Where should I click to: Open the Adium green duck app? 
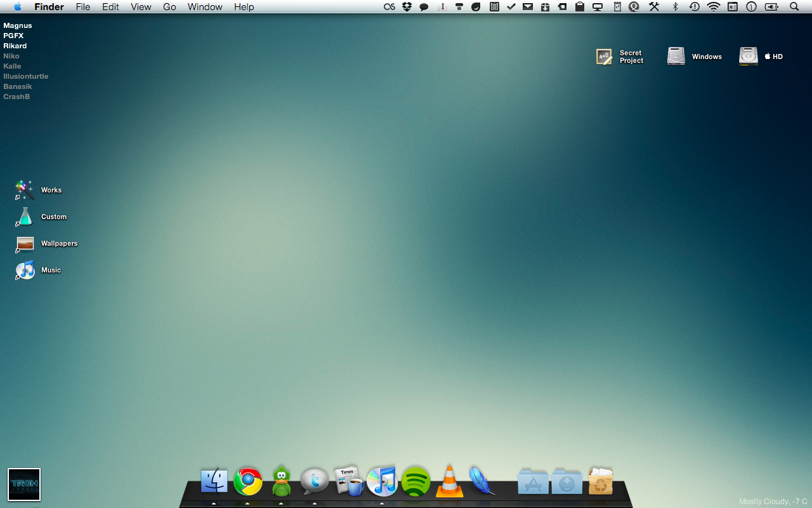point(281,481)
